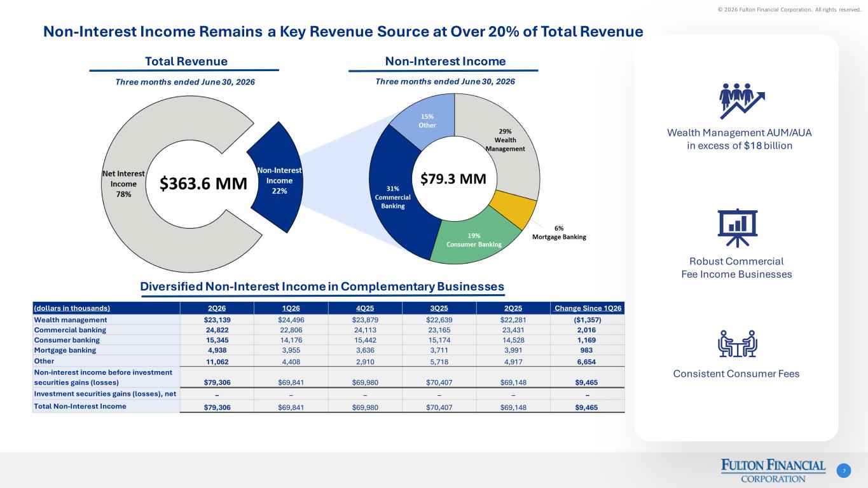
Task: Click the 2Q25 column header
Action: [x=512, y=308]
